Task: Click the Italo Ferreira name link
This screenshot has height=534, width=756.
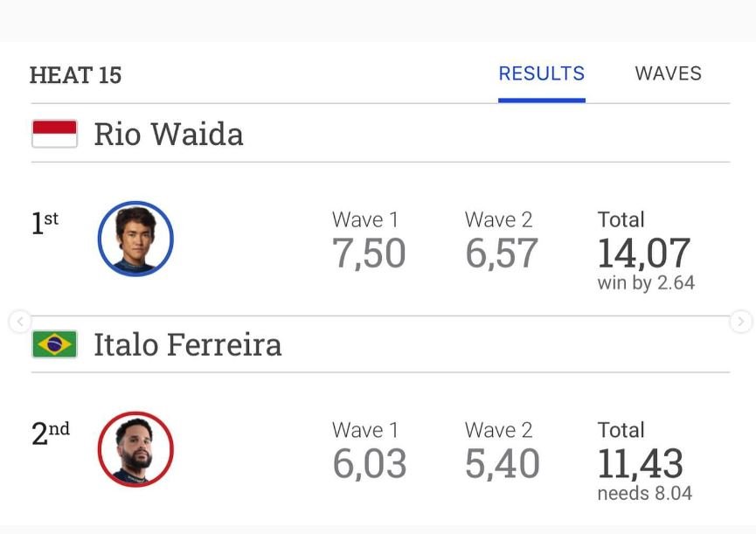Action: point(188,344)
